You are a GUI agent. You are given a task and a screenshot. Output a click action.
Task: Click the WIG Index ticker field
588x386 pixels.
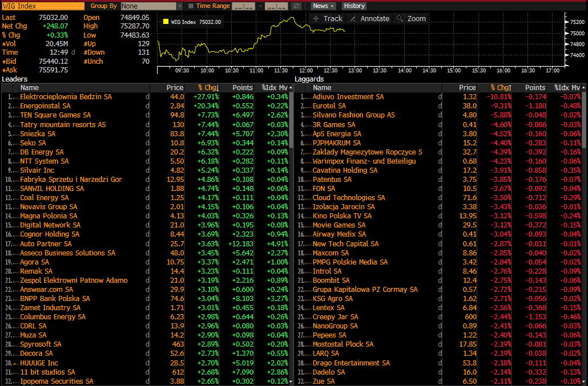pos(45,6)
